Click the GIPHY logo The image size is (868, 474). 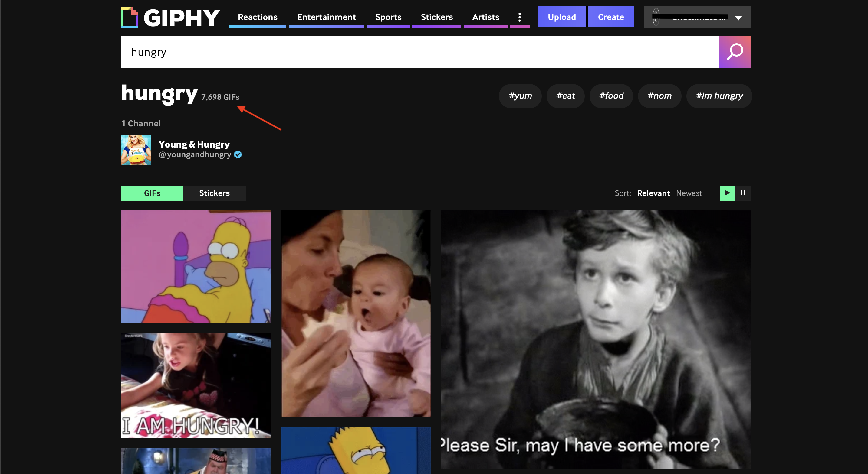pos(169,17)
